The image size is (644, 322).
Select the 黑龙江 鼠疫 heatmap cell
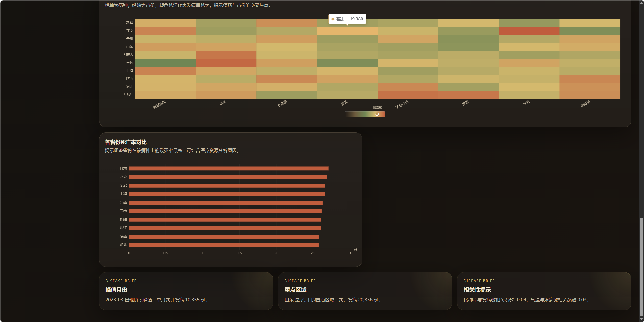pyautogui.click(x=468, y=95)
